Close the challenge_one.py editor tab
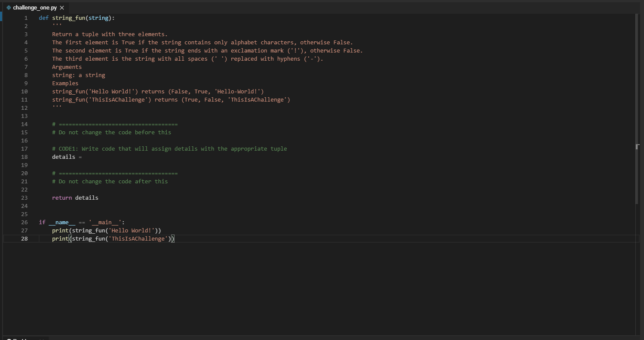Viewport: 644px width, 340px height. pos(62,8)
